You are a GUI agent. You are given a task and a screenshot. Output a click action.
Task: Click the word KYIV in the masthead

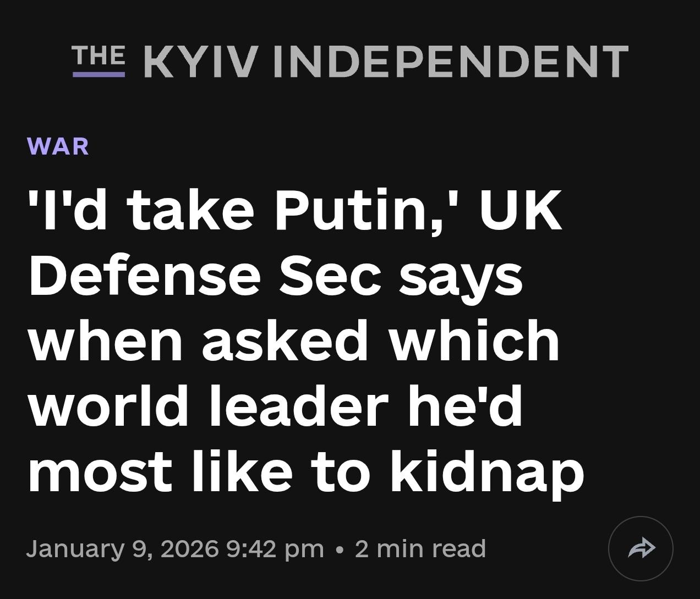201,62
